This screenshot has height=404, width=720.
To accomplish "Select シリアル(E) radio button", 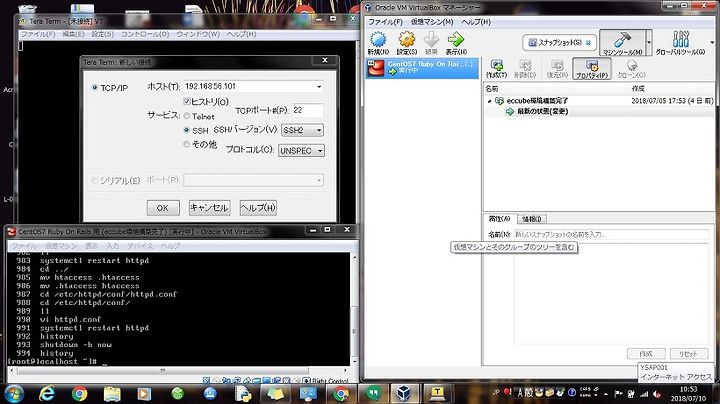I will pos(95,180).
